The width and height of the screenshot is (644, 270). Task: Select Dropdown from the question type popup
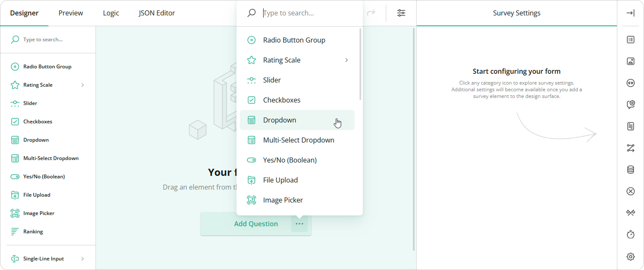tap(279, 120)
